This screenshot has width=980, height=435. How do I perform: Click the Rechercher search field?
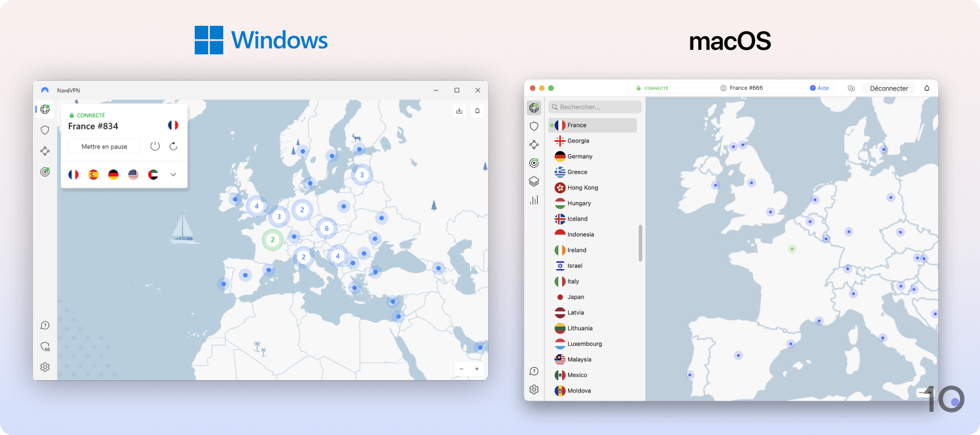pyautogui.click(x=595, y=107)
